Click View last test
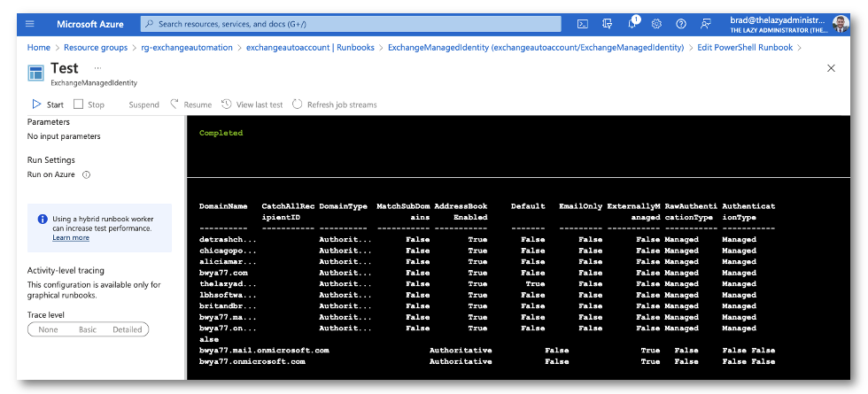The height and width of the screenshot is (394, 868). 252,104
